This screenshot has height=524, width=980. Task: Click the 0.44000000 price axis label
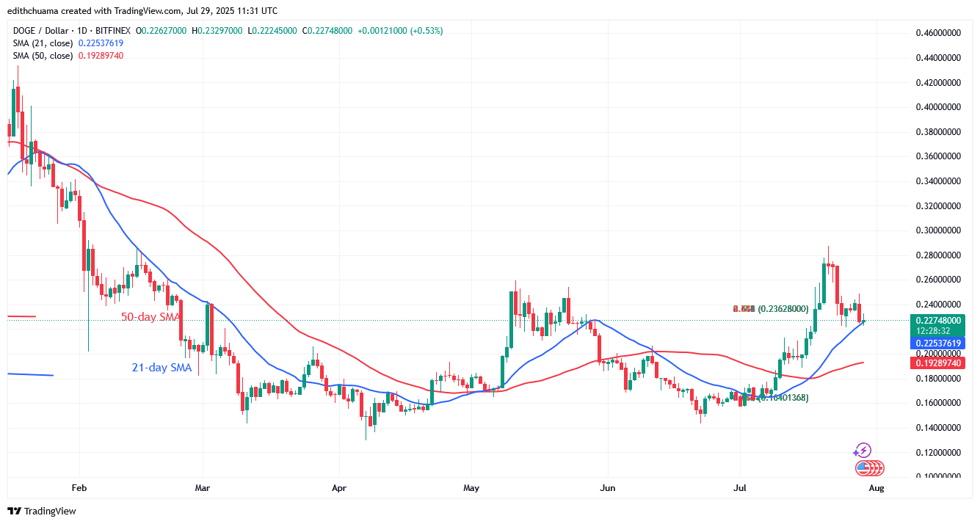click(939, 57)
